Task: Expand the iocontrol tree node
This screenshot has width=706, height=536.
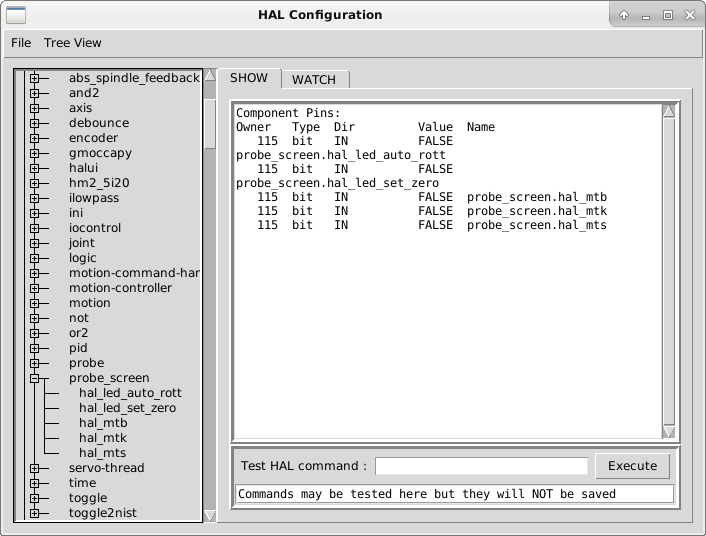Action: (35, 228)
